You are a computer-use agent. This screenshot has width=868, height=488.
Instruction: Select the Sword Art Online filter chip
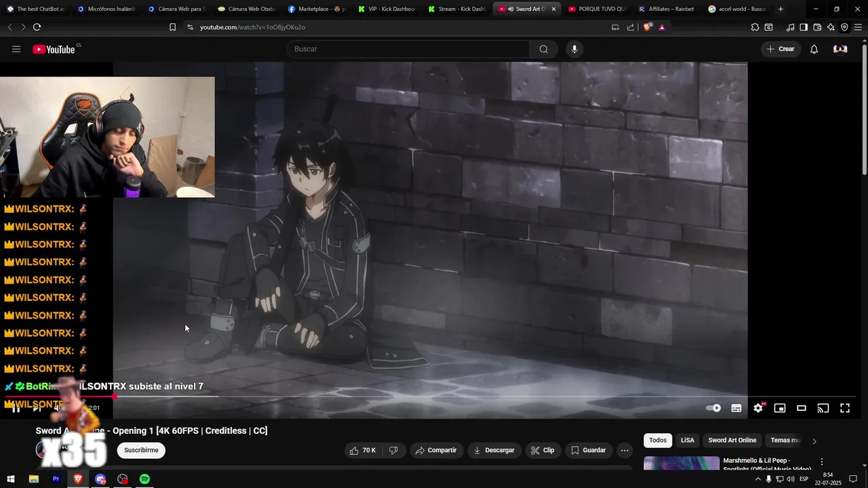[x=732, y=441]
